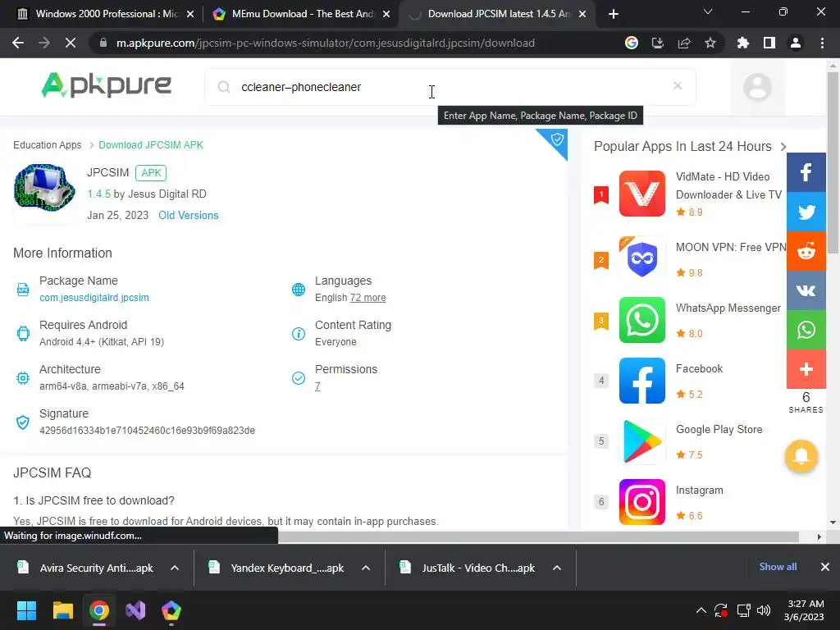Open a new browser tab
The width and height of the screenshot is (840, 630).
(x=614, y=14)
